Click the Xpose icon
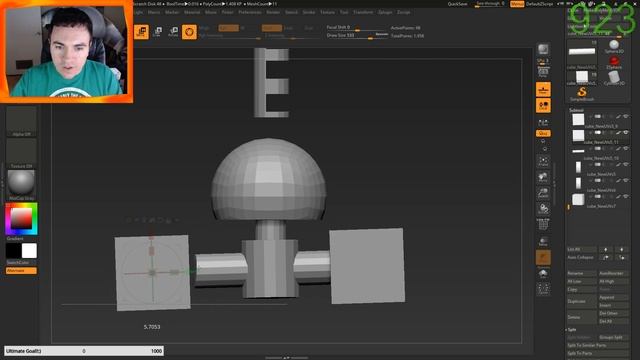This screenshot has height=360, width=640. 543,289
